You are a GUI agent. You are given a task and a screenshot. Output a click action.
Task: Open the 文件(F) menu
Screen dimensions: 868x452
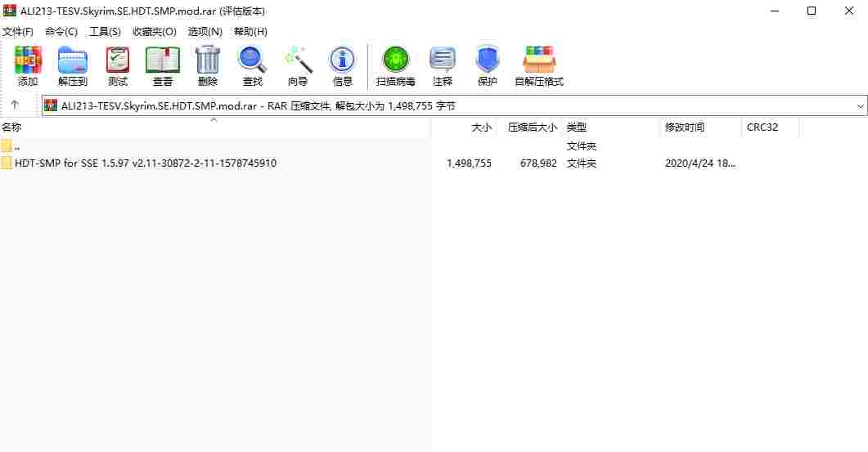(x=18, y=32)
